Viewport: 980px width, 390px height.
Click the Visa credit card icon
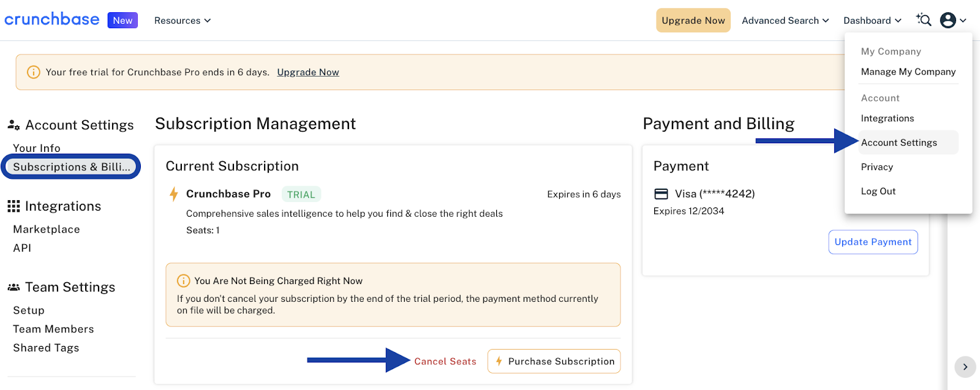coord(661,194)
